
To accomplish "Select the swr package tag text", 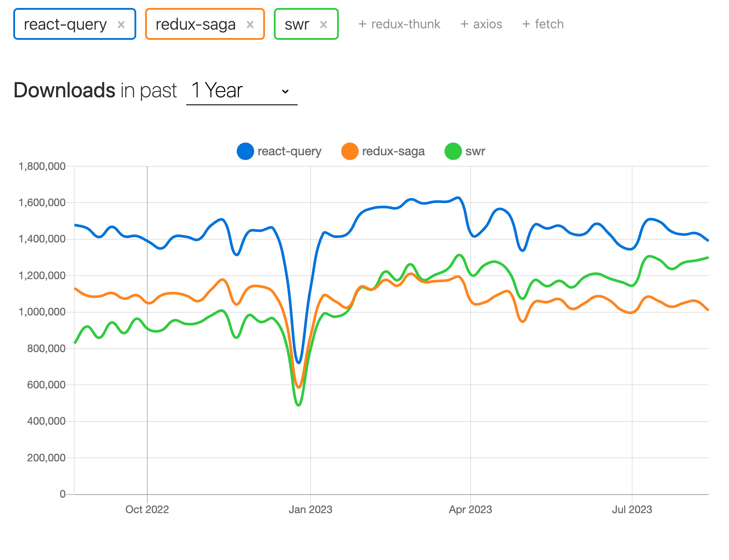I will coord(297,24).
